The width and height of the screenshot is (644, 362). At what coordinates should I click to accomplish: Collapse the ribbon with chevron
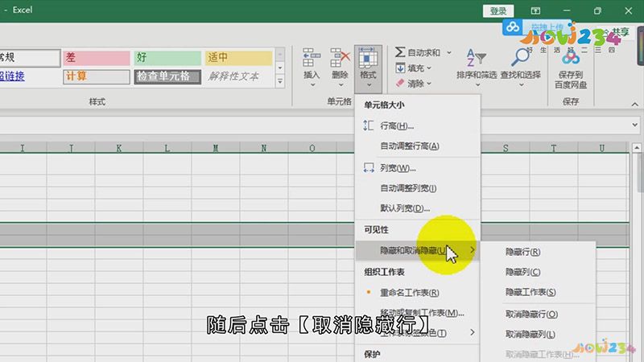634,105
